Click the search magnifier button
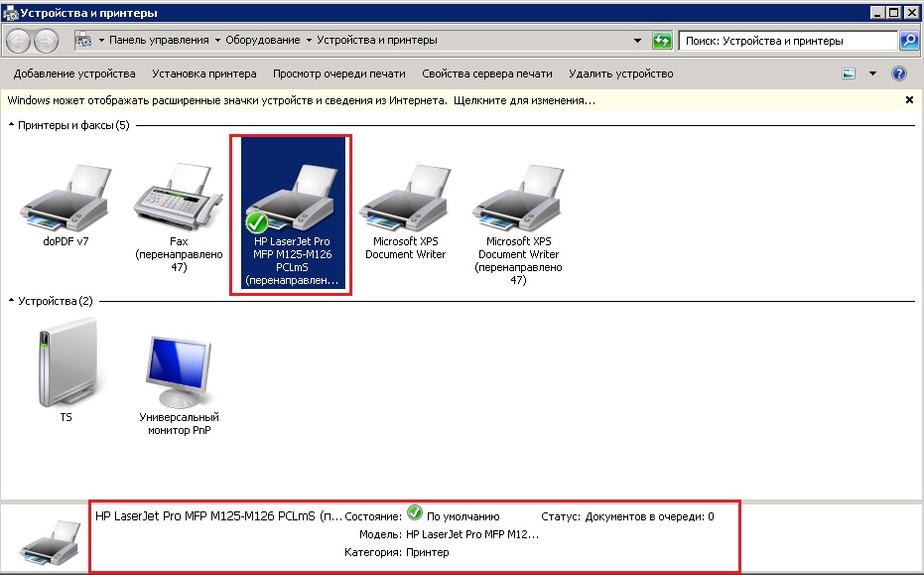The image size is (924, 575). [x=909, y=40]
